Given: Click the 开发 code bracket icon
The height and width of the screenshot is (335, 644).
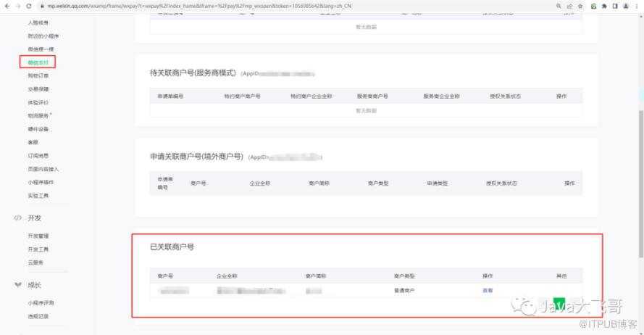Looking at the screenshot, I should (17, 218).
